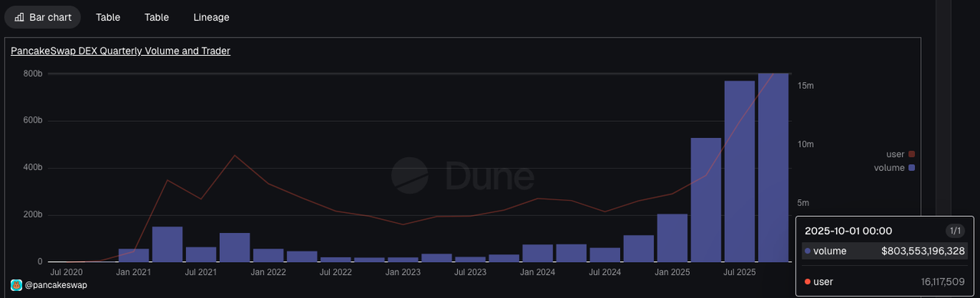Switch to the Lineage tab

211,17
